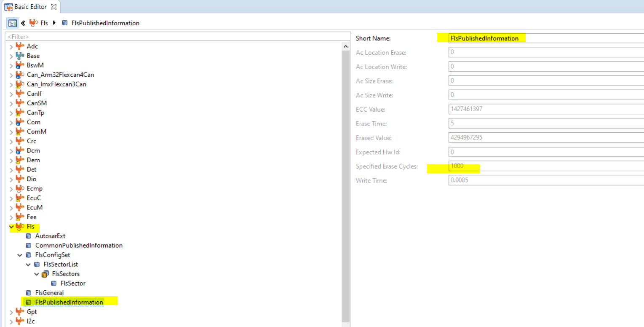644x327 pixels.
Task: Click the CanSM module icon
Action: (19, 103)
